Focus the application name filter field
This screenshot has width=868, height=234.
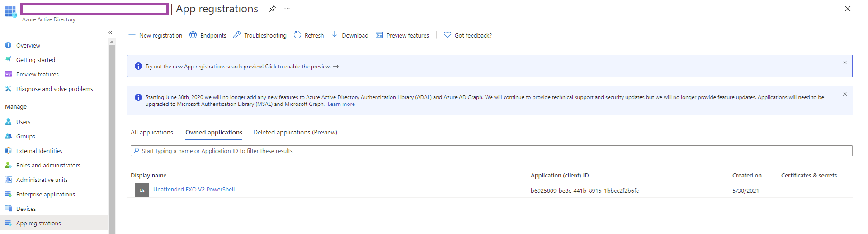click(x=491, y=151)
